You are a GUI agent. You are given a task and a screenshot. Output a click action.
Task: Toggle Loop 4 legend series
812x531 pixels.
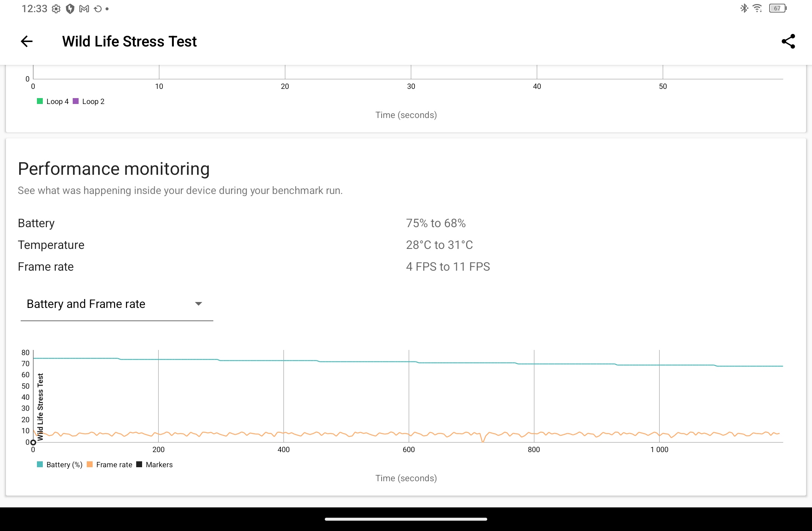point(53,101)
